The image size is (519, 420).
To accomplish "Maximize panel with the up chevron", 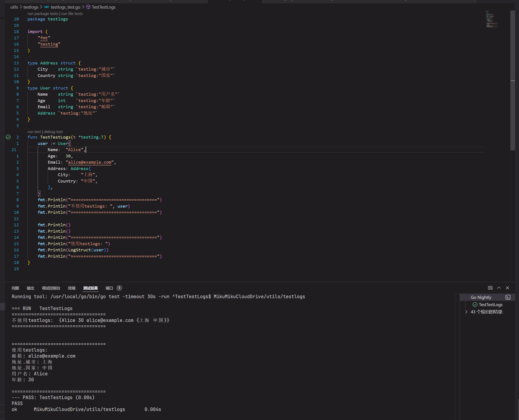I will pyautogui.click(x=499, y=288).
